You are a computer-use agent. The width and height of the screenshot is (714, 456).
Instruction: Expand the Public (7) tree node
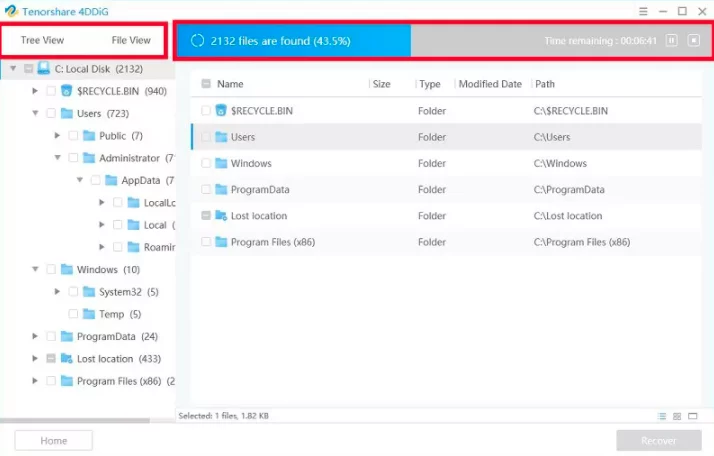click(x=57, y=135)
